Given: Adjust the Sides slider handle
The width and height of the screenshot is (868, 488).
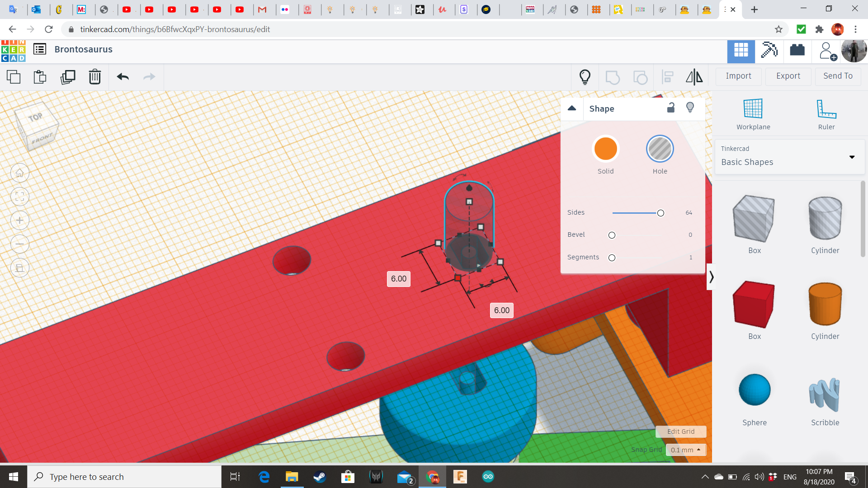Looking at the screenshot, I should 660,213.
